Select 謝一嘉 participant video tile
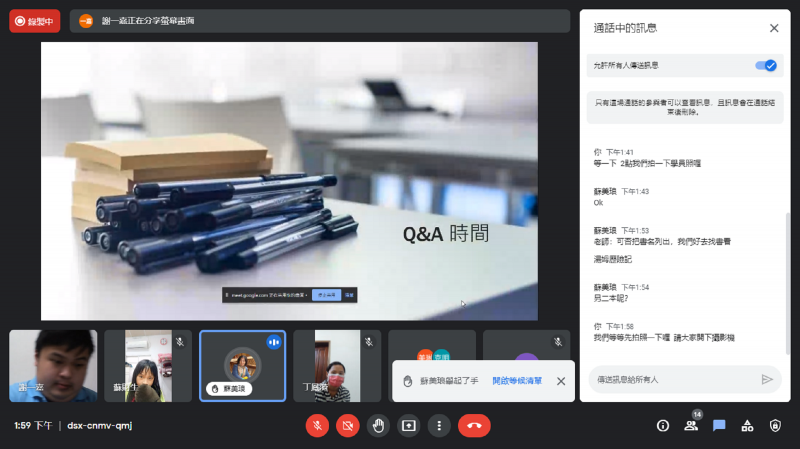Screen dimensions: 800x449 [53, 366]
